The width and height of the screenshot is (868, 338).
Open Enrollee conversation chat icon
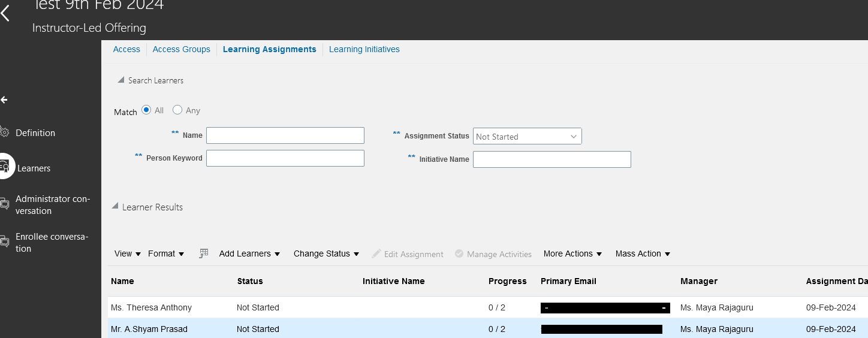tap(4, 242)
